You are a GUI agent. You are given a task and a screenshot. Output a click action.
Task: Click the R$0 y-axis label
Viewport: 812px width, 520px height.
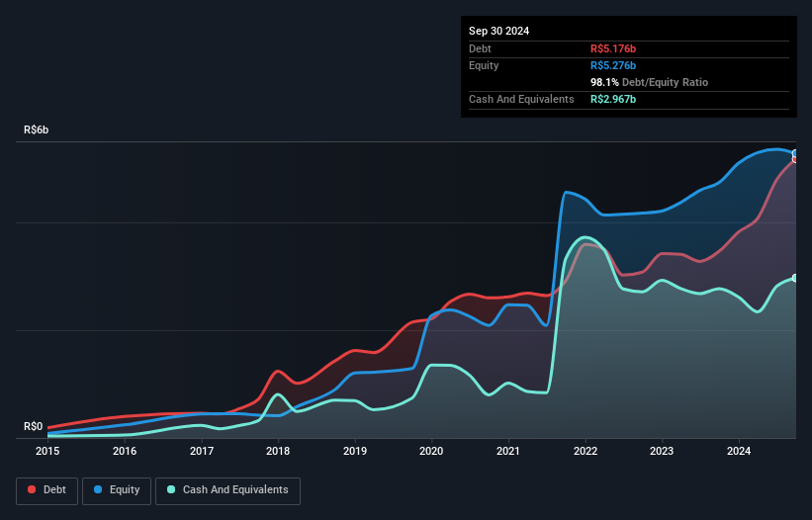pyautogui.click(x=34, y=426)
